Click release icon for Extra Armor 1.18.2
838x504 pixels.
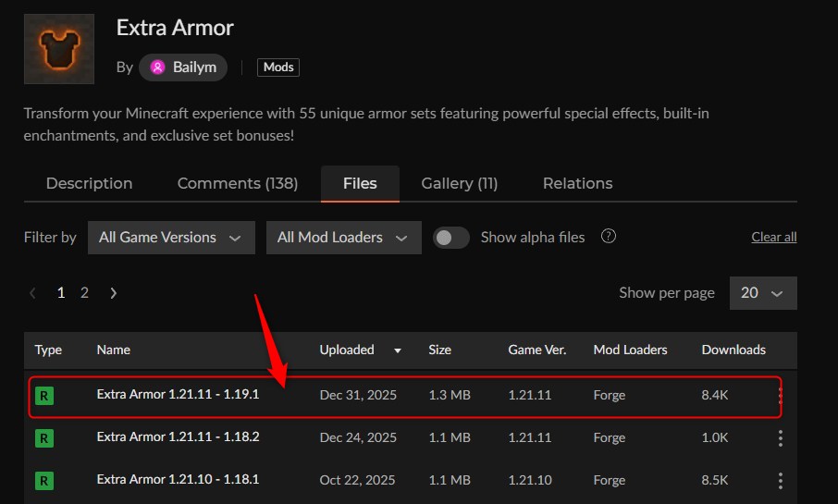click(x=44, y=438)
